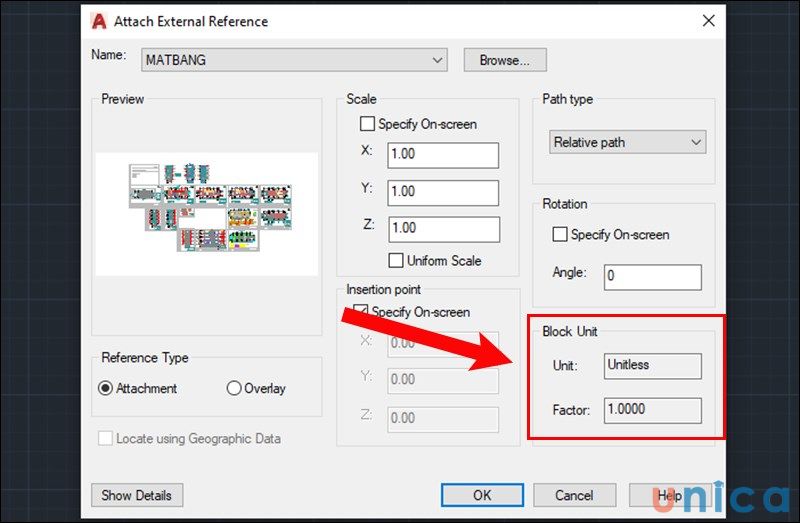Click the Insertion point Y field

coord(443,380)
